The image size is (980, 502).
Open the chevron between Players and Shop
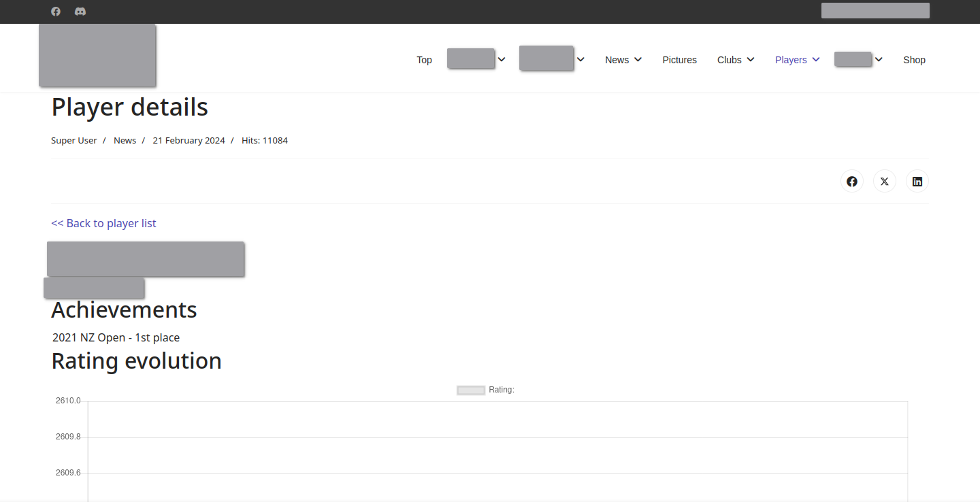pyautogui.click(x=879, y=60)
